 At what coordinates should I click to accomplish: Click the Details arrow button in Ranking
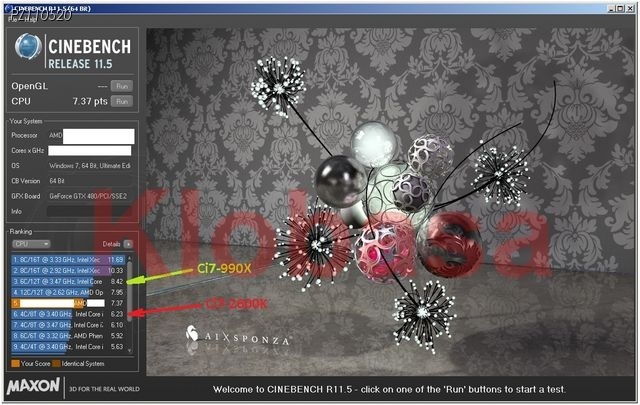coord(128,244)
